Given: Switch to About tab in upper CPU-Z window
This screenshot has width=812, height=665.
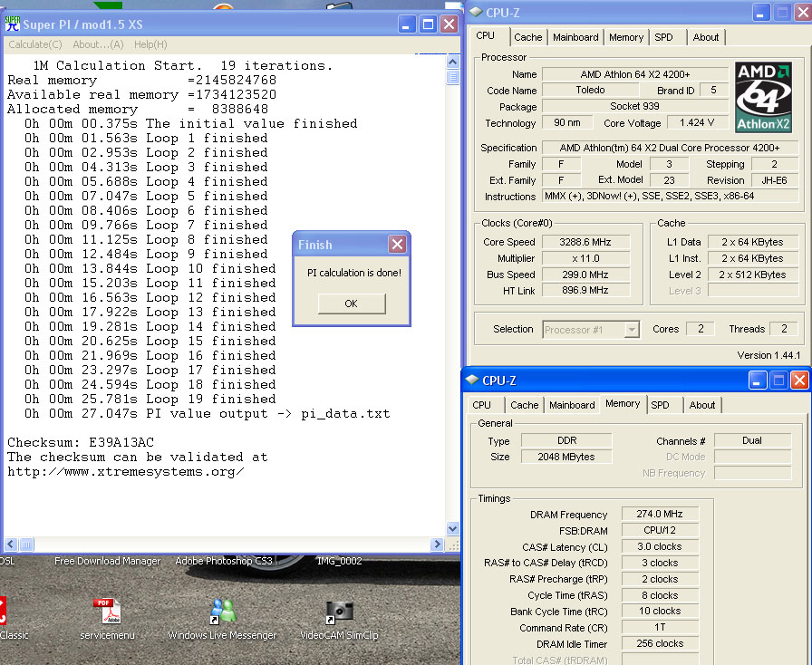Looking at the screenshot, I should pos(705,37).
